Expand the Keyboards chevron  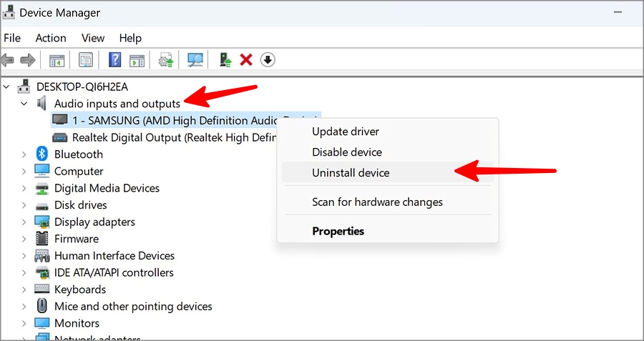tap(24, 290)
